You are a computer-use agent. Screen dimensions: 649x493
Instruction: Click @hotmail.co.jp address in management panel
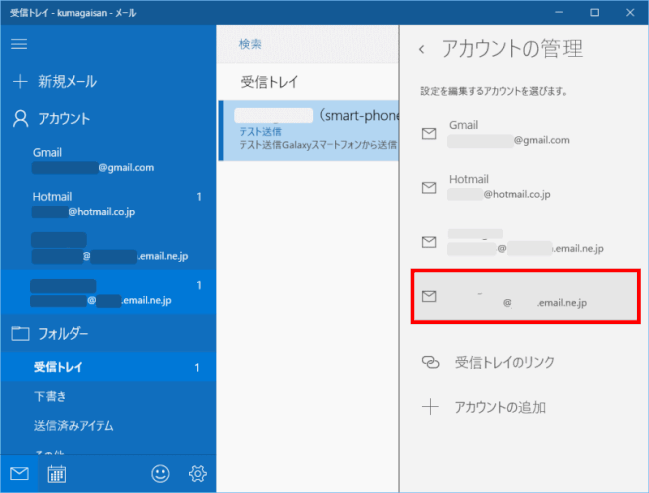point(517,194)
